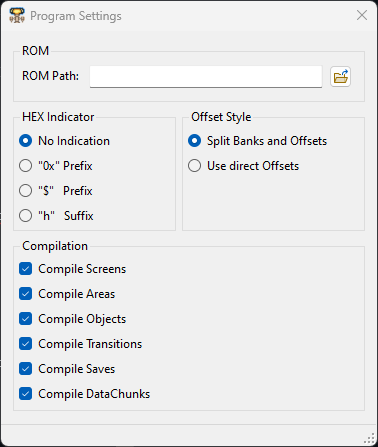Uncheck the Compile Screens checkbox
Viewport: 378px width, 447px height.
point(26,269)
